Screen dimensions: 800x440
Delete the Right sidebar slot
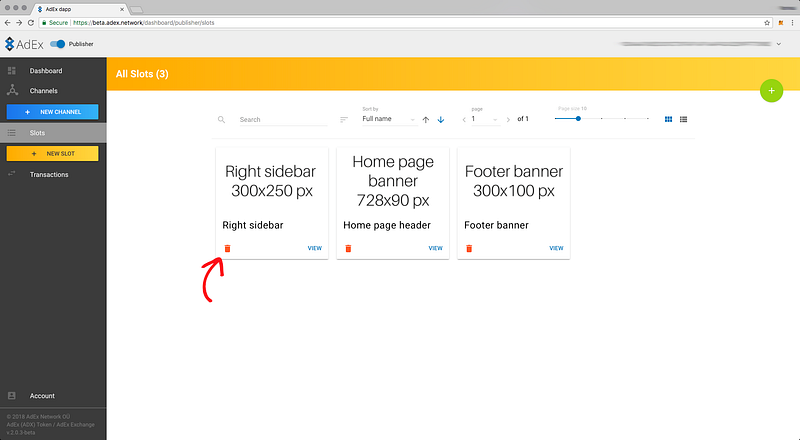(x=228, y=248)
